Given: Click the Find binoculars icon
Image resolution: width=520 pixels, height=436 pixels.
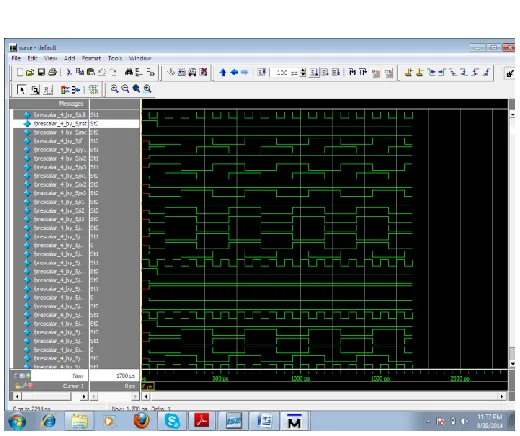Looking at the screenshot, I should tap(129, 72).
